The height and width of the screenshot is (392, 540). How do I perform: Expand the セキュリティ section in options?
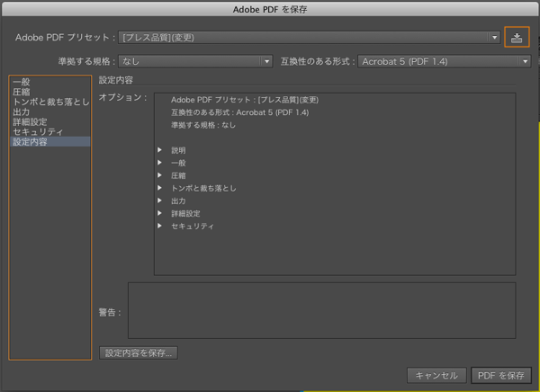tap(160, 226)
